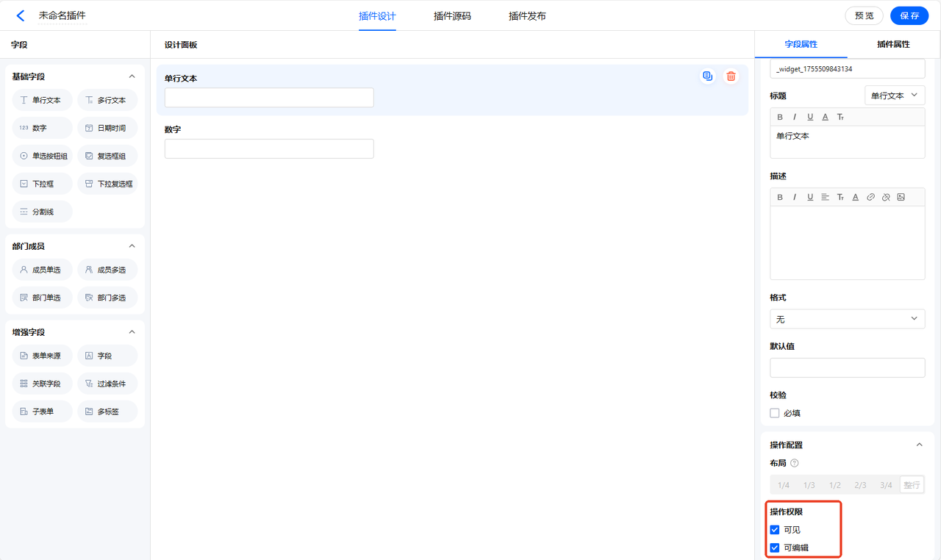This screenshot has width=941, height=560.
Task: Toggle bold in the 标题 editor toolbar
Action: (780, 117)
